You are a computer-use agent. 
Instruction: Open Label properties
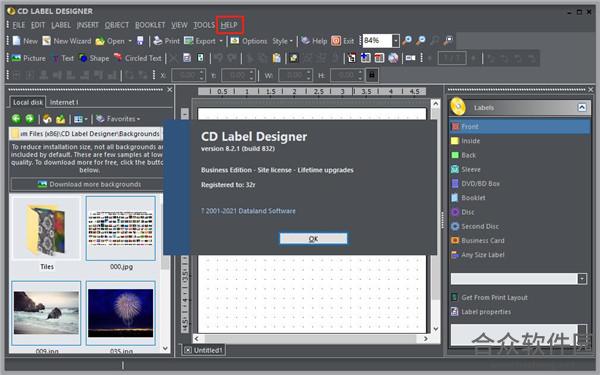pos(481,312)
